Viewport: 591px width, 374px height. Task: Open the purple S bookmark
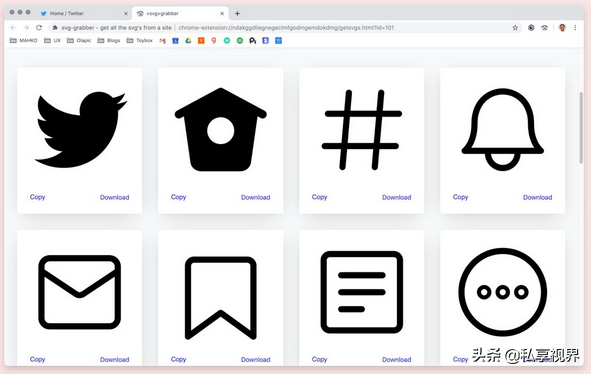coord(266,40)
